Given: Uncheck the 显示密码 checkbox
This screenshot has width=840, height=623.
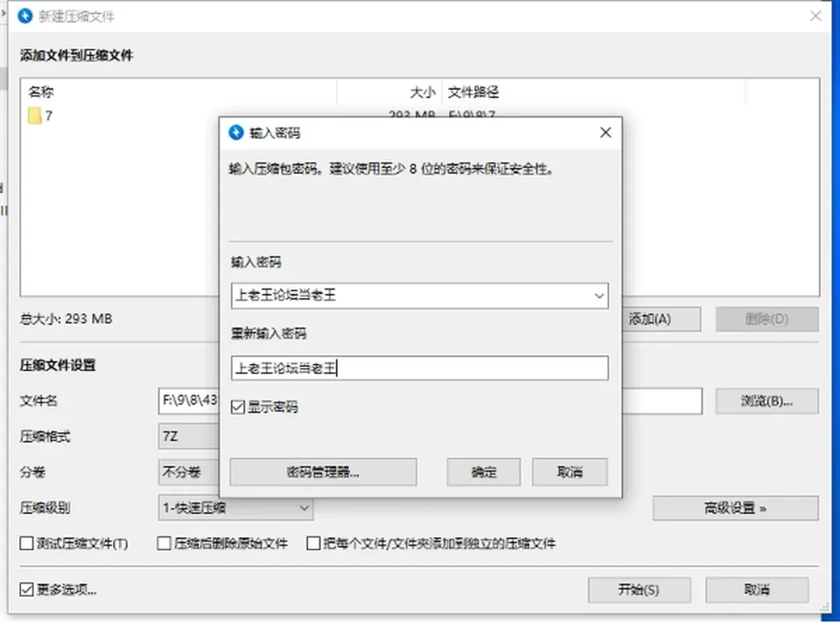Looking at the screenshot, I should 238,407.
